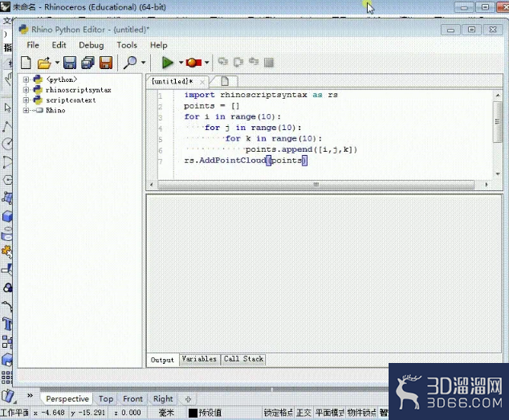Open the Help menu
The height and width of the screenshot is (420, 509).
coord(159,45)
